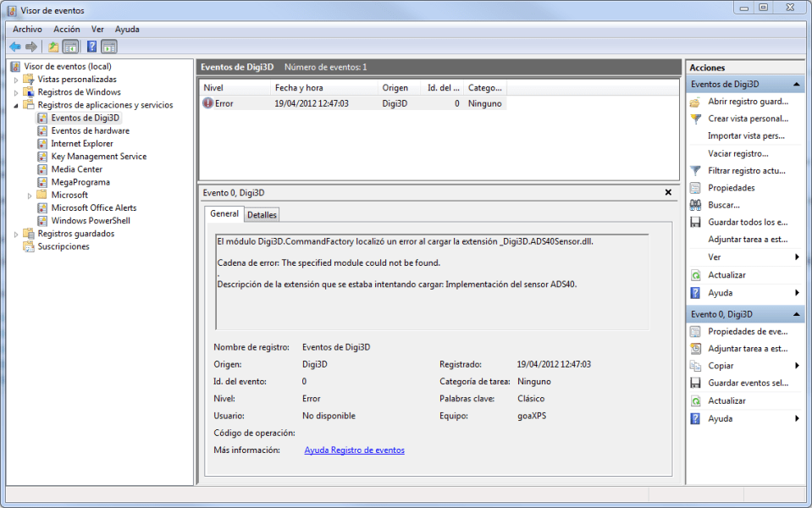
Task: Click Vaciar registro action
Action: (737, 153)
